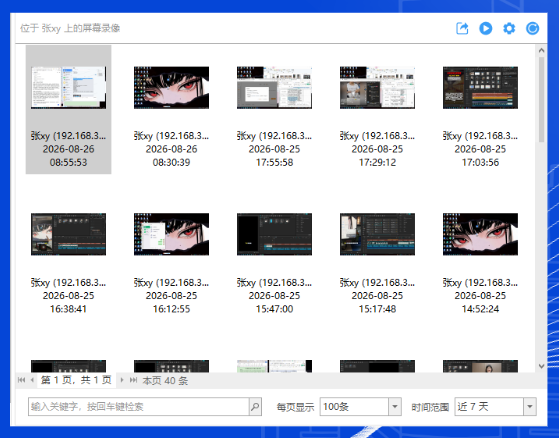The width and height of the screenshot is (559, 438).
Task: Open the 近 7 天 time range dropdown
Action: point(530,407)
